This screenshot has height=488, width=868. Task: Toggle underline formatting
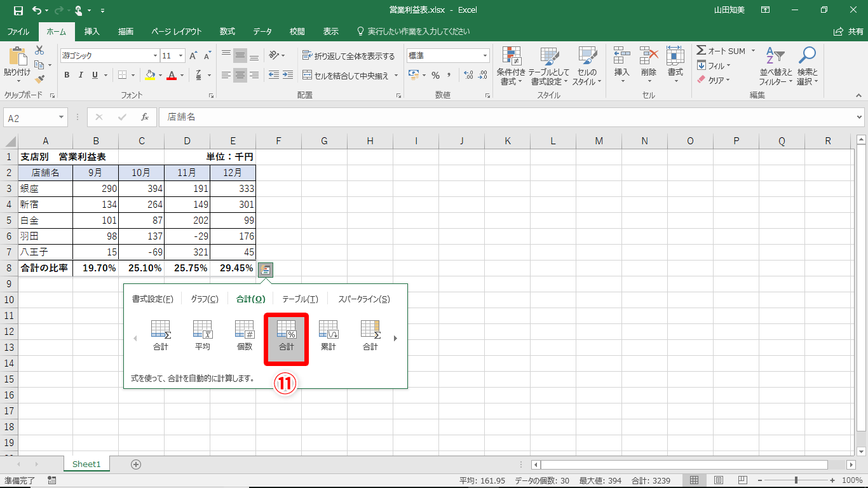tap(95, 75)
